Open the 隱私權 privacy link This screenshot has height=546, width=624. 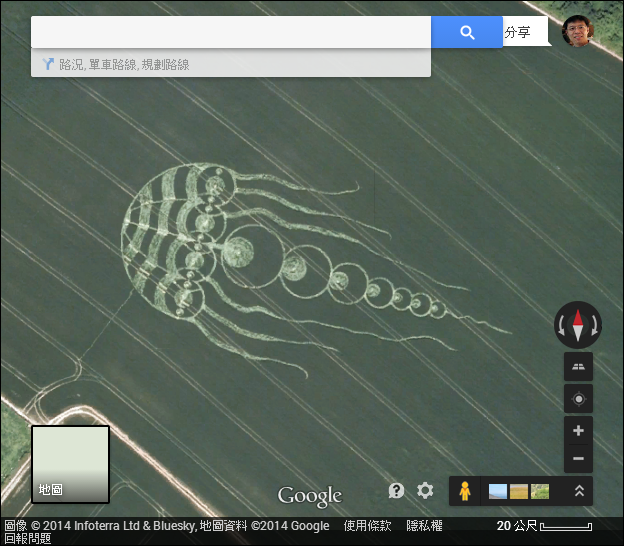[424, 526]
